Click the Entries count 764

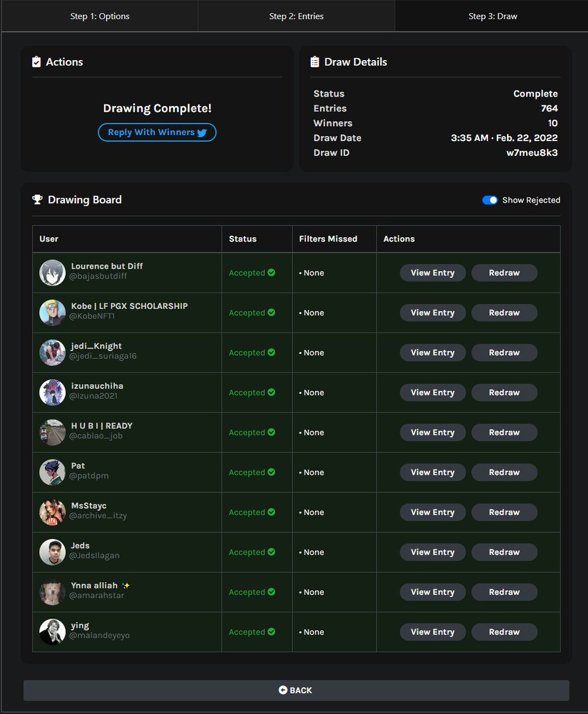(x=549, y=108)
